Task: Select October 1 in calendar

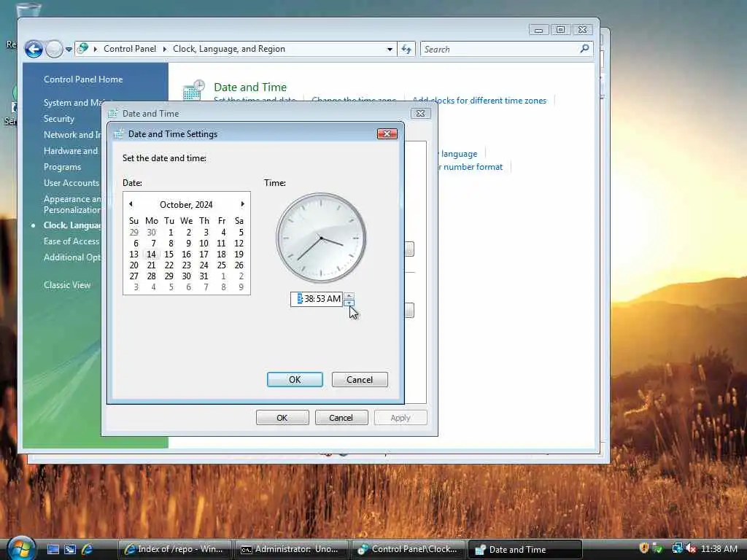Action: pos(171,233)
